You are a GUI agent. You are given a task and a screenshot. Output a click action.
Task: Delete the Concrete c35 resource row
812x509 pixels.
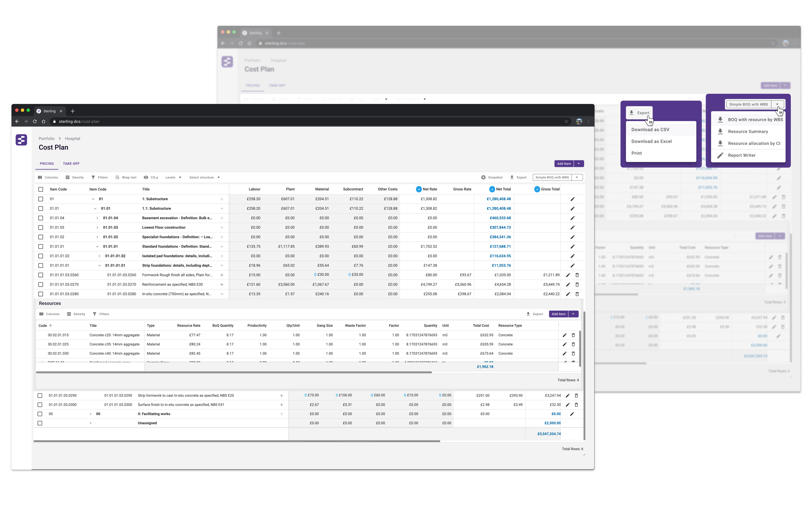pos(573,344)
